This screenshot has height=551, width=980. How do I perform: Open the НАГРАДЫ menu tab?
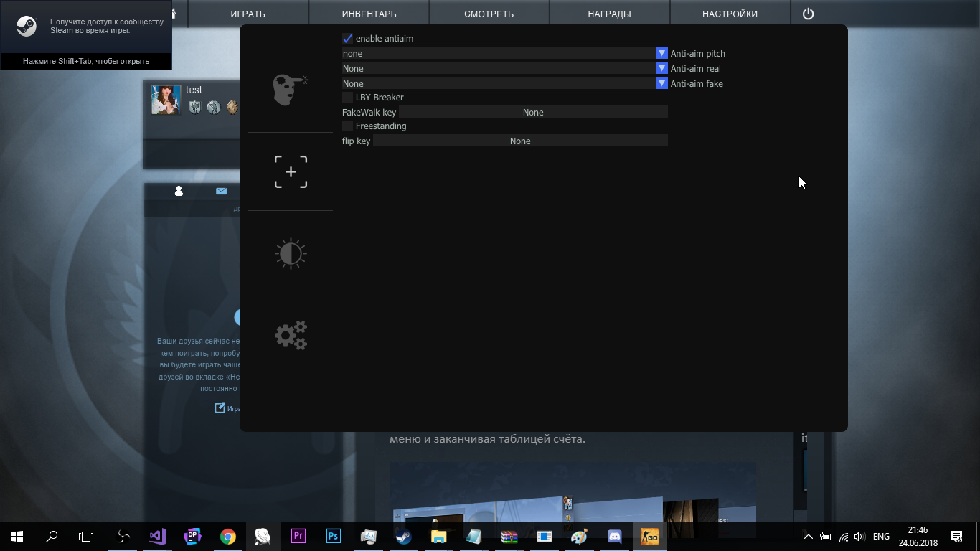[608, 12]
